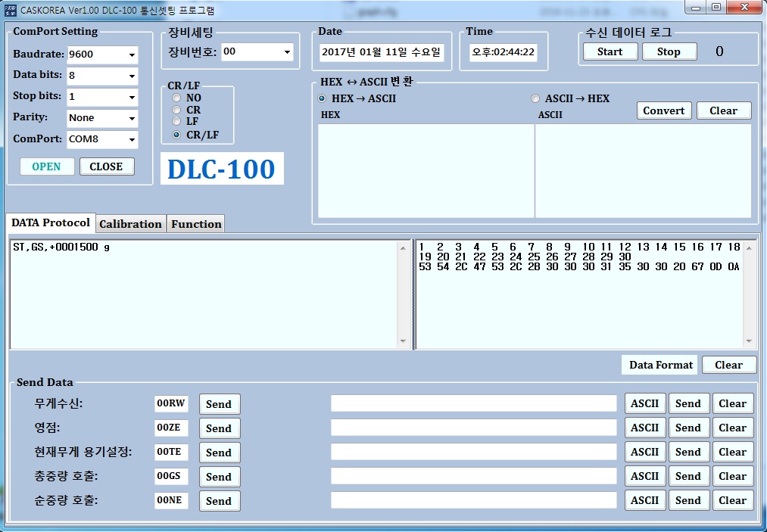Select the NO option under CR/LF
The width and height of the screenshot is (767, 532).
[x=176, y=98]
